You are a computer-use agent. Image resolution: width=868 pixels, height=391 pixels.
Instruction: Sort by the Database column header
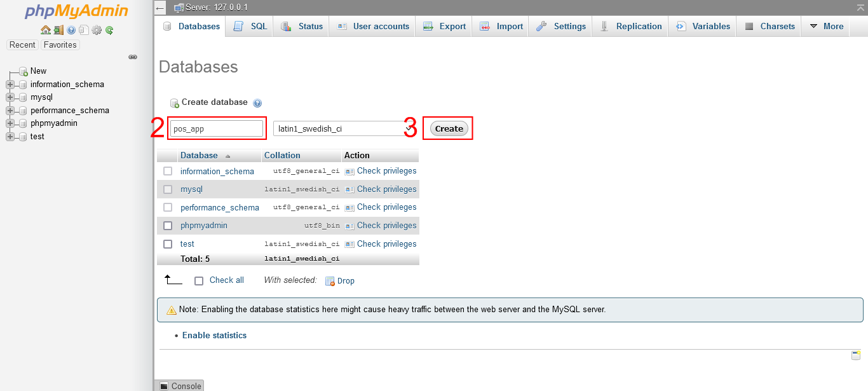coord(199,155)
